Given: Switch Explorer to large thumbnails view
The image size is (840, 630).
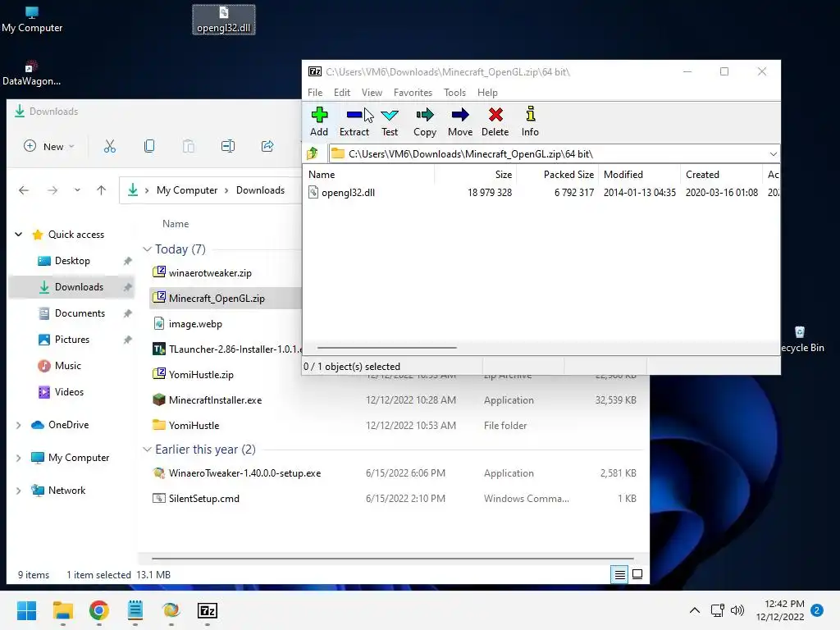Looking at the screenshot, I should coord(637,575).
